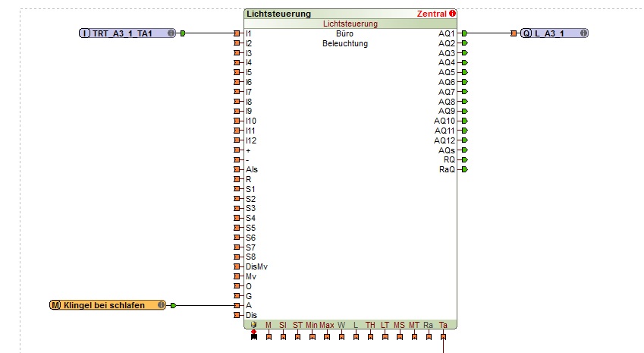
Task: Click the AQ2 output connector
Action: pyautogui.click(x=464, y=43)
